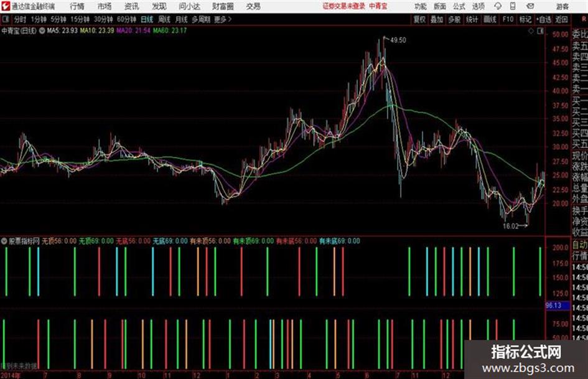
Task: Toggle the side panel icon near the price axis
Action: 540,31
